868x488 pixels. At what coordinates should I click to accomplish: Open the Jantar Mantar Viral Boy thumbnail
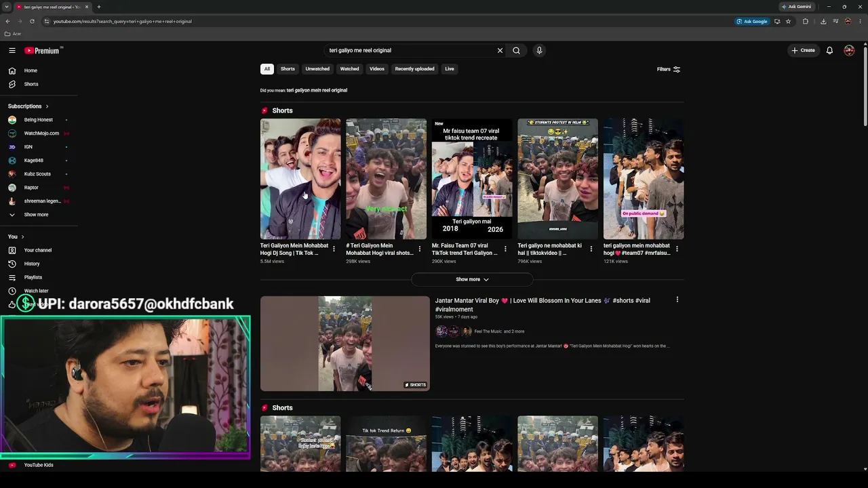[345, 344]
